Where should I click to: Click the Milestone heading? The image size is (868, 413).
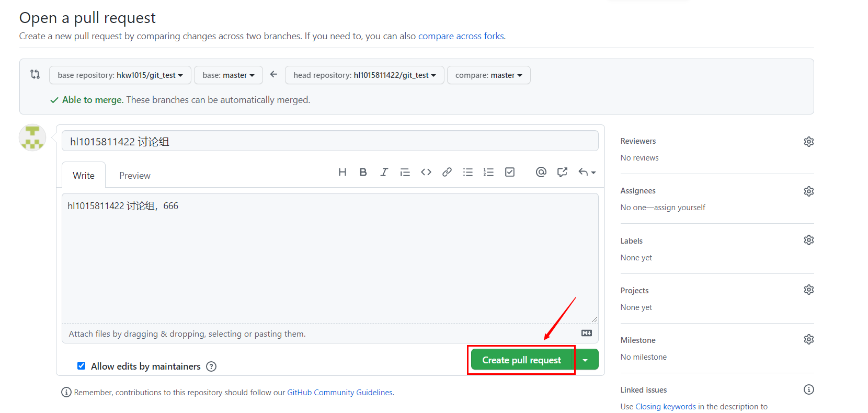pyautogui.click(x=638, y=340)
